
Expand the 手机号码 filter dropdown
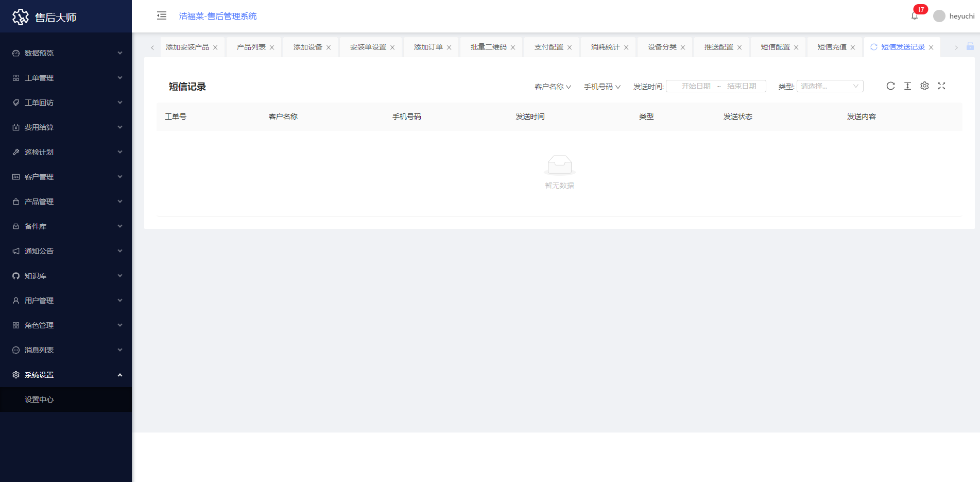(x=602, y=87)
